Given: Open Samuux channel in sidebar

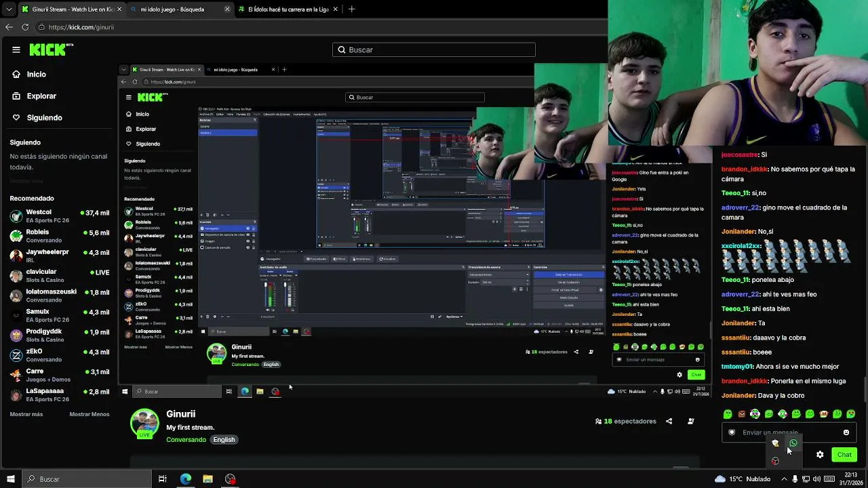Looking at the screenshot, I should point(60,315).
